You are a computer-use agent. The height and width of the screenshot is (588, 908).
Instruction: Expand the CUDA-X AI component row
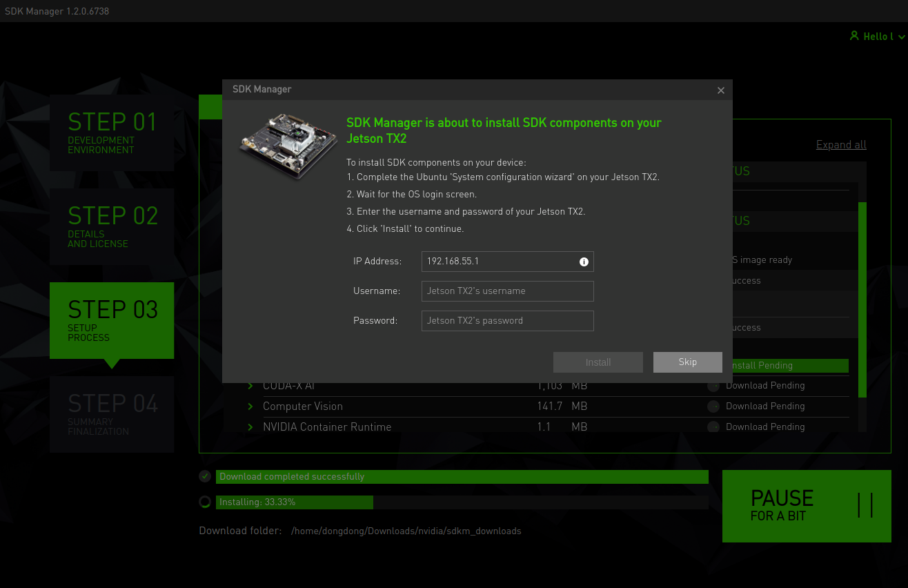(250, 386)
